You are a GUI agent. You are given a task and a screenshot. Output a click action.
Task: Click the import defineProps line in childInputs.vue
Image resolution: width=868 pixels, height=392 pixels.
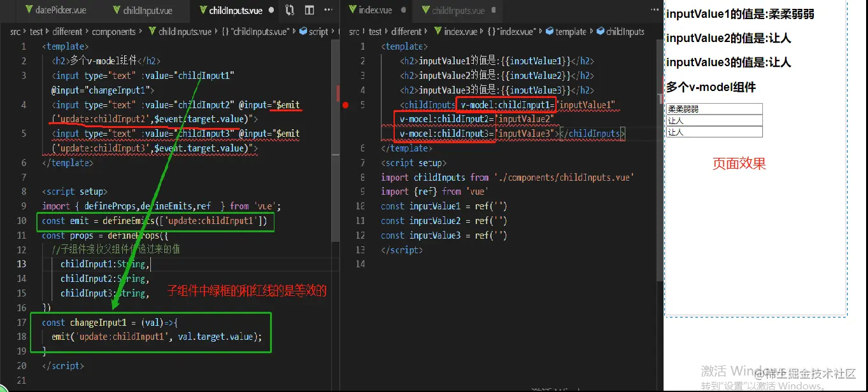point(162,206)
